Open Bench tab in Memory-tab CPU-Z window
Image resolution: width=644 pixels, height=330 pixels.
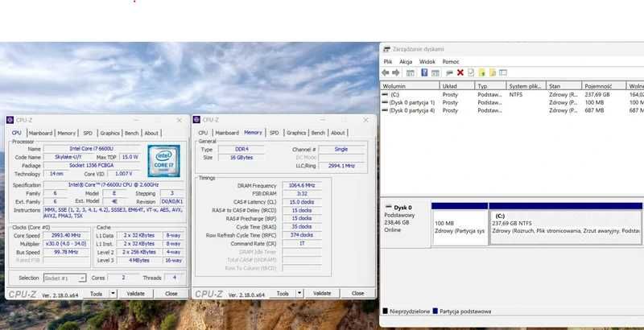coord(318,133)
